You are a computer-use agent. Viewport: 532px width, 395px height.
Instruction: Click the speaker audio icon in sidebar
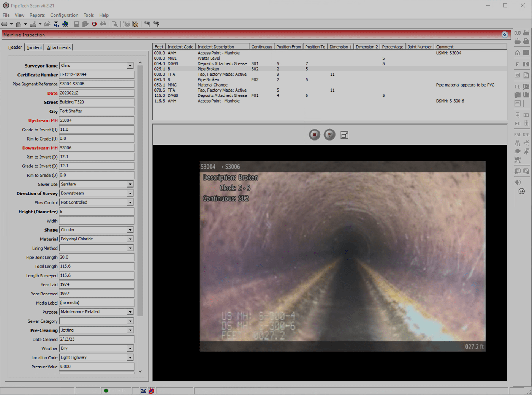click(x=518, y=182)
